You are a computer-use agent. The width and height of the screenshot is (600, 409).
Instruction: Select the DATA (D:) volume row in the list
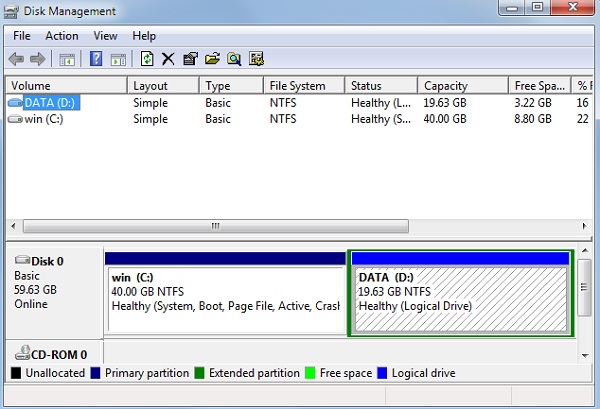click(x=45, y=102)
